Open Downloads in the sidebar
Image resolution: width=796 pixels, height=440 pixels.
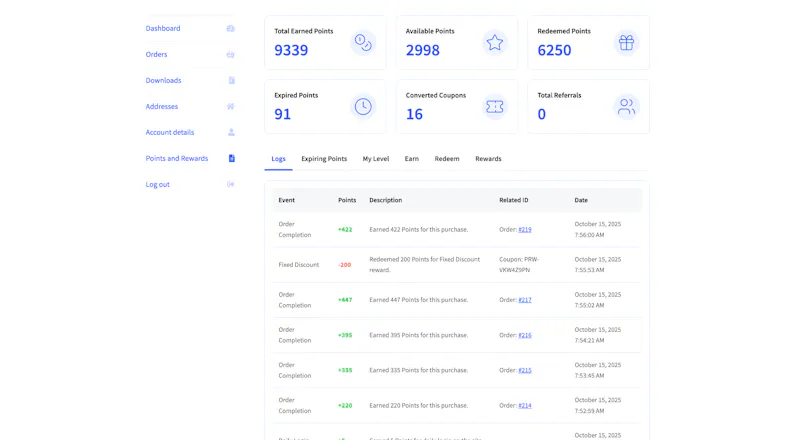(163, 80)
